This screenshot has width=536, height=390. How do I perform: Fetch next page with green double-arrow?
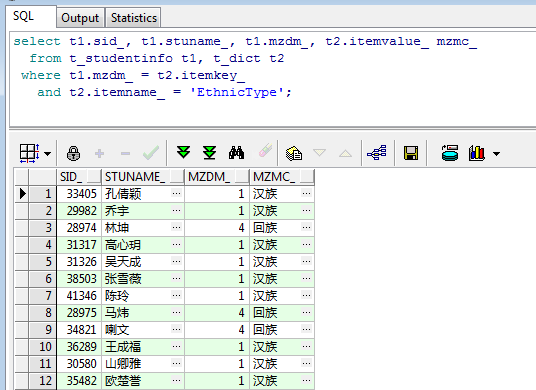click(184, 152)
